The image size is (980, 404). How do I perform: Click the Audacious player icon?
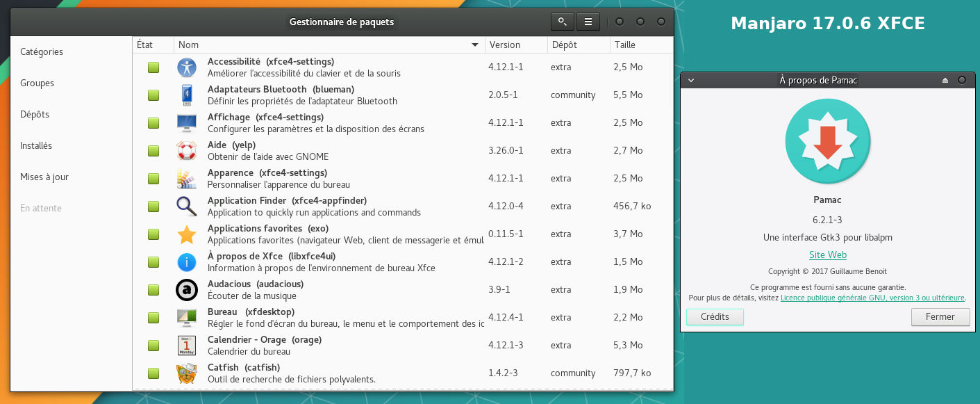click(187, 290)
